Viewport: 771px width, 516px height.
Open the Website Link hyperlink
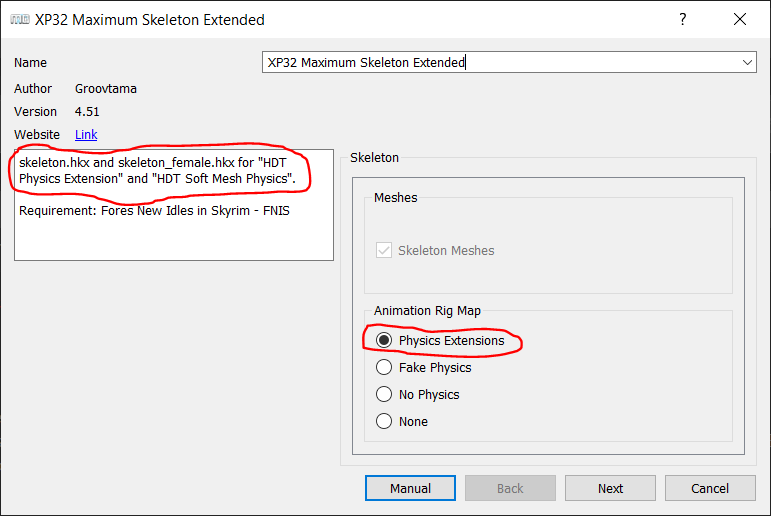pos(86,134)
